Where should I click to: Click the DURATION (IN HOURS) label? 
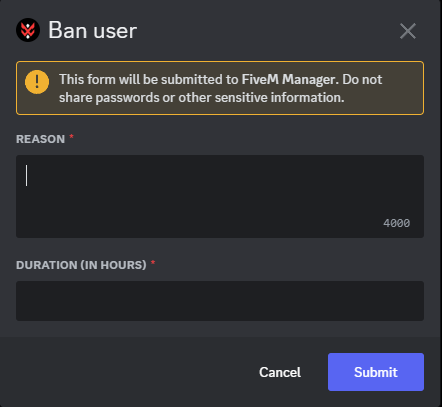coord(81,265)
